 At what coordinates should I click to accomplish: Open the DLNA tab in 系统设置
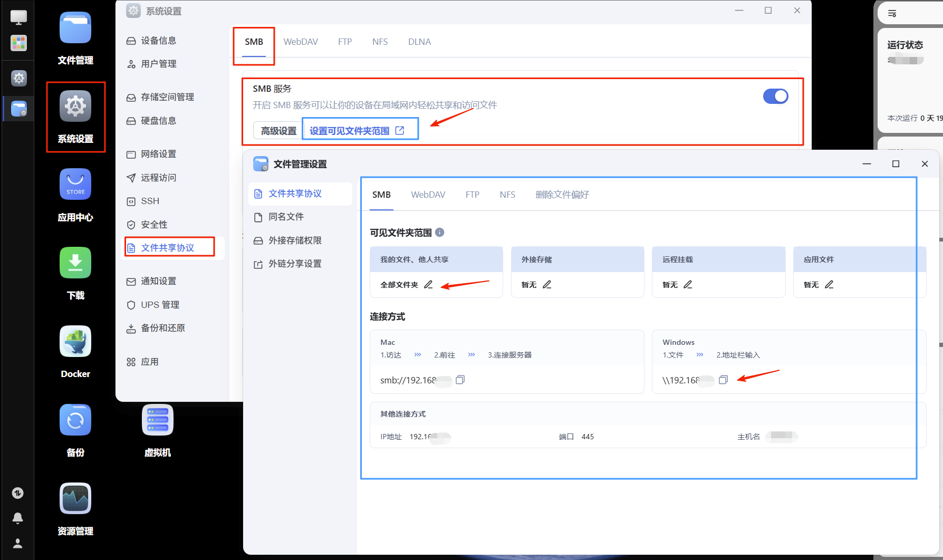419,42
